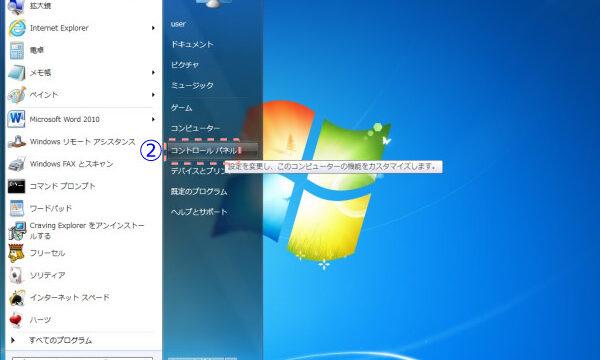Start the Windows リモート アシスタンス icon

click(x=16, y=142)
